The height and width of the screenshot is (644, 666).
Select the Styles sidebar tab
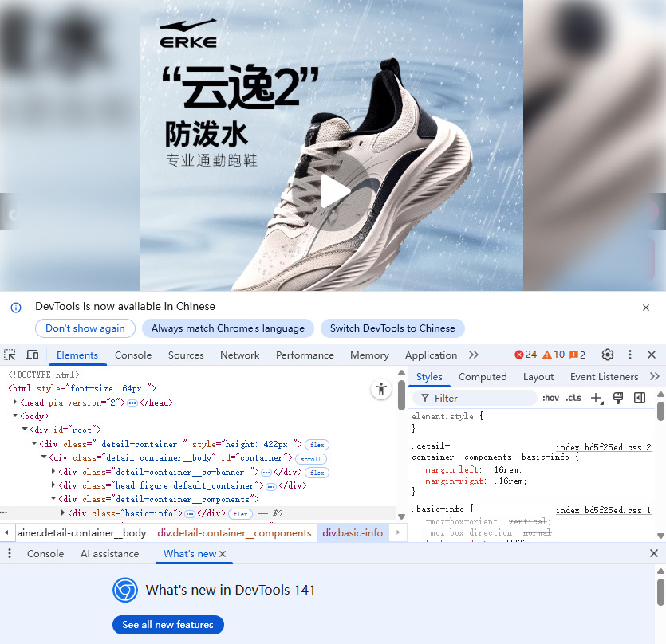[x=429, y=377]
